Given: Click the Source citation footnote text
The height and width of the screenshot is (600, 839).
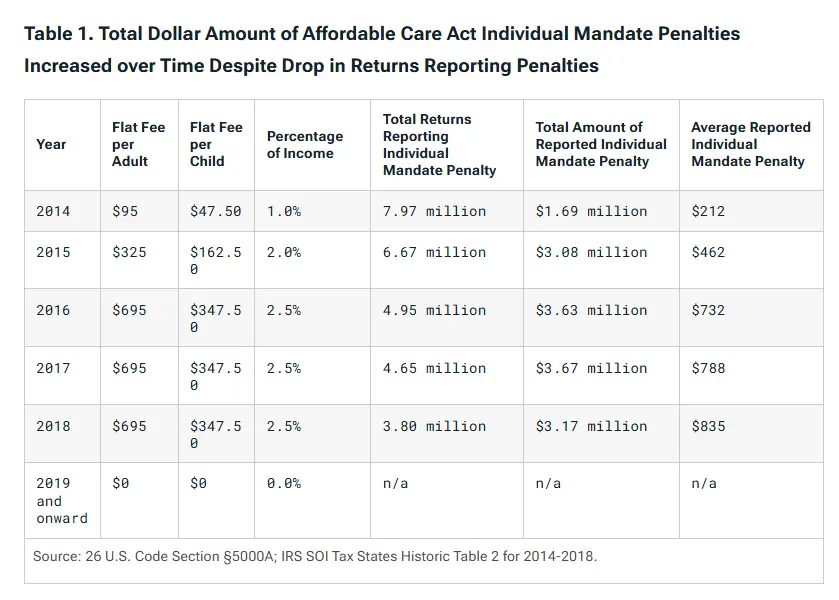Looking at the screenshot, I should 314,556.
